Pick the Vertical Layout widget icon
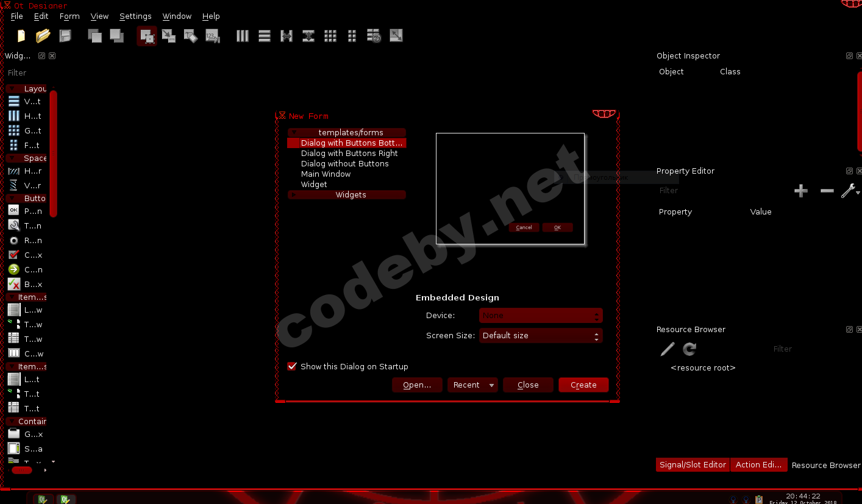 (x=14, y=102)
